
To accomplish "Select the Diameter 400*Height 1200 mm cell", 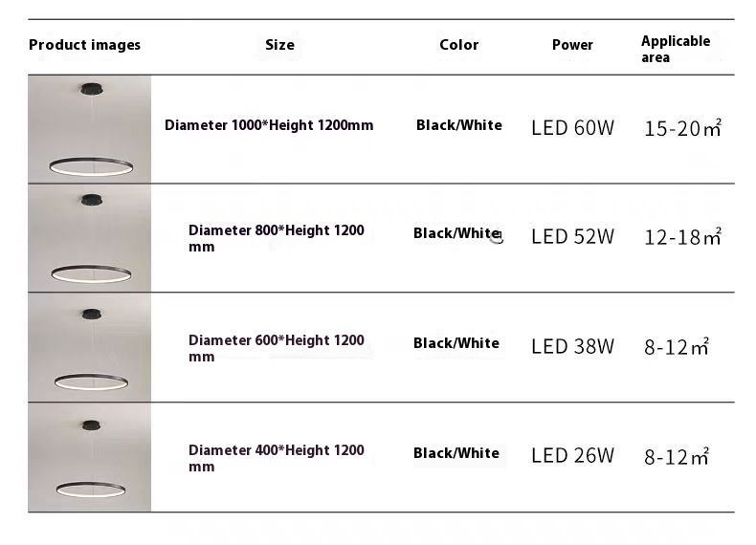I will (276, 458).
